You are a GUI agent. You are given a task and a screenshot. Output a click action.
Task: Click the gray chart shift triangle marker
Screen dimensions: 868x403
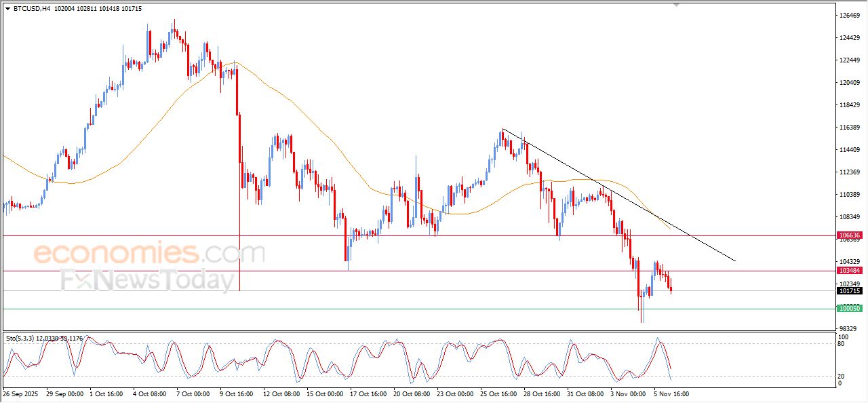(676, 5)
